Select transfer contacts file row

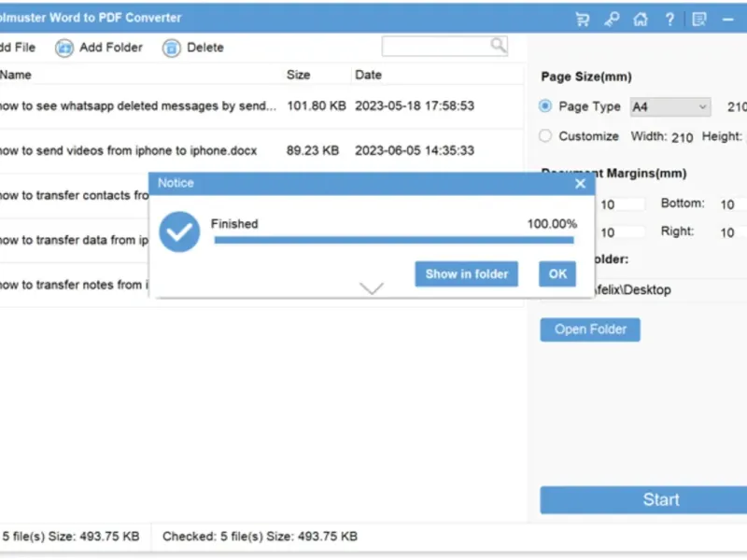click(x=75, y=195)
